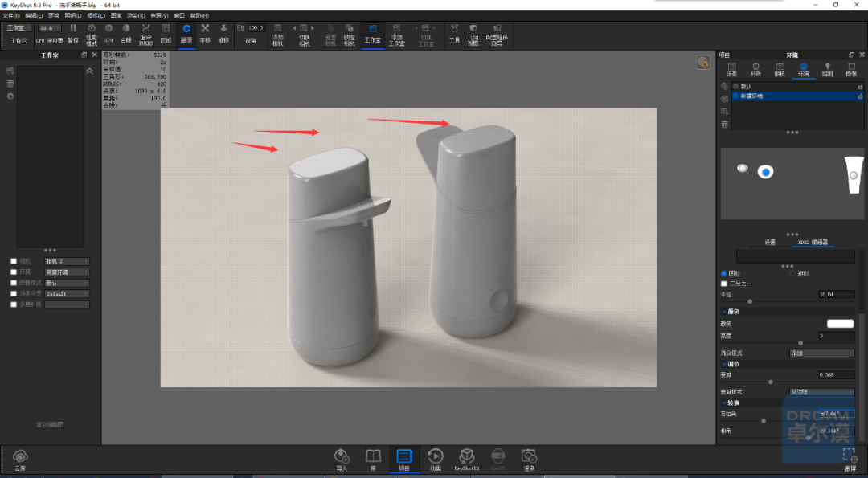Select the 翻滚 tumble tool in toolbar

click(186, 34)
